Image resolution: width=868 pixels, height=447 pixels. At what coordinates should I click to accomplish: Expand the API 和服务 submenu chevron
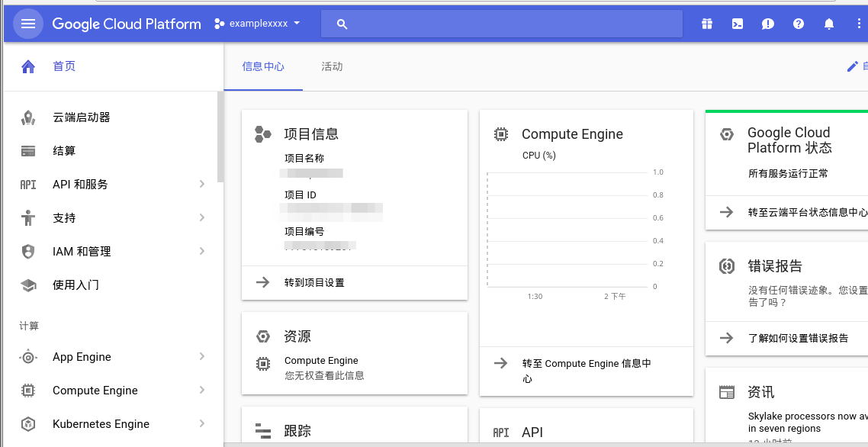click(x=202, y=184)
